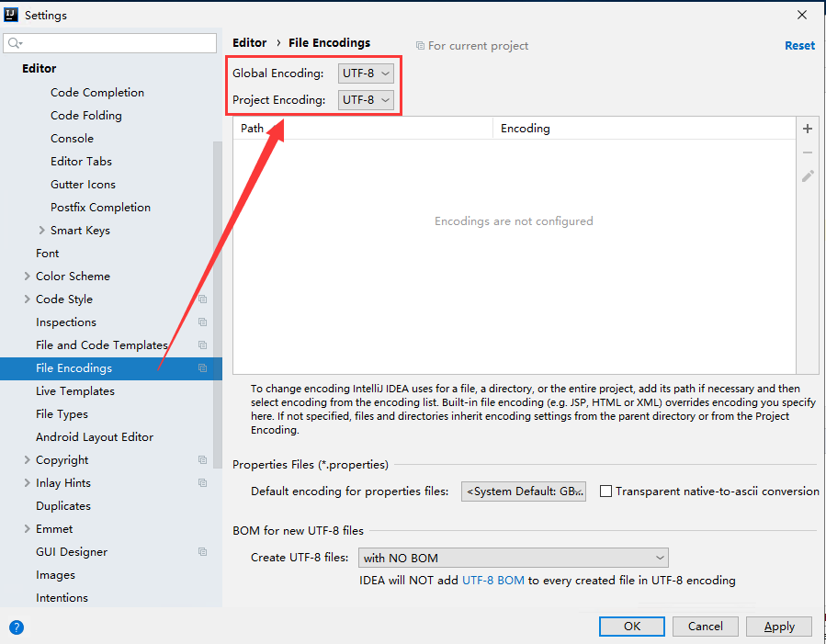Expand the Color Scheme node
Screen dimensions: 826x644
click(x=27, y=276)
